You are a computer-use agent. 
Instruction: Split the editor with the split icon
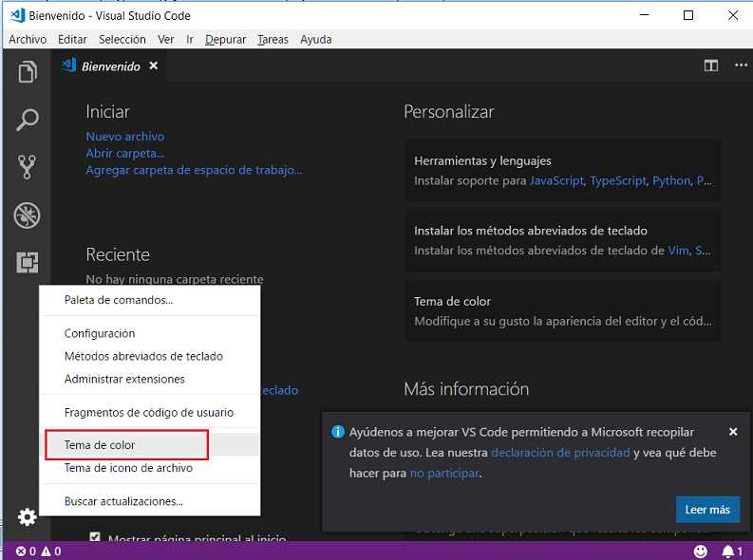tap(710, 65)
